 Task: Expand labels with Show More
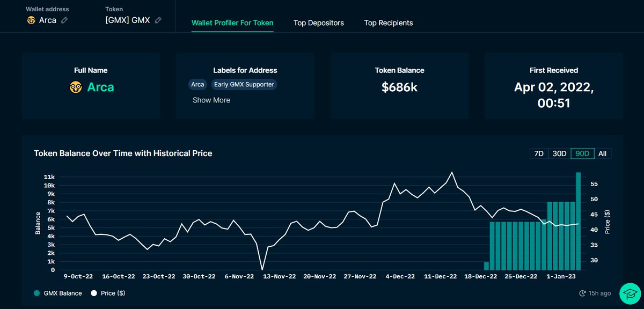click(211, 100)
